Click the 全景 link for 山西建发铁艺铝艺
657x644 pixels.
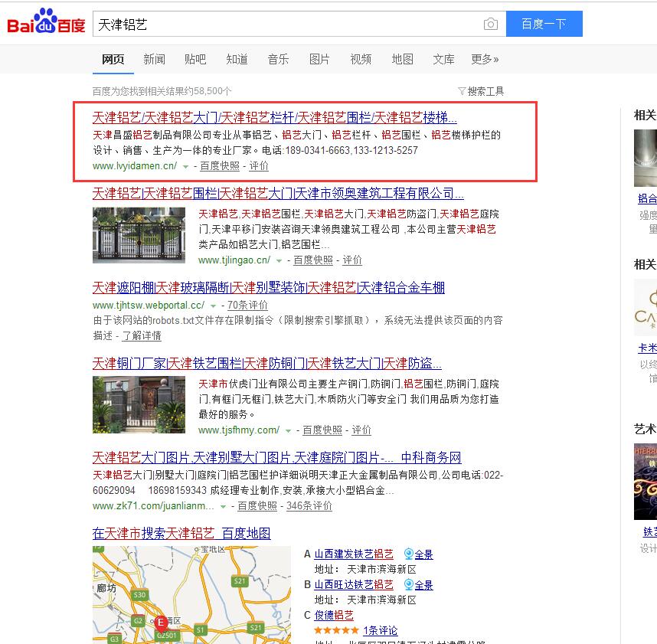pyautogui.click(x=423, y=554)
